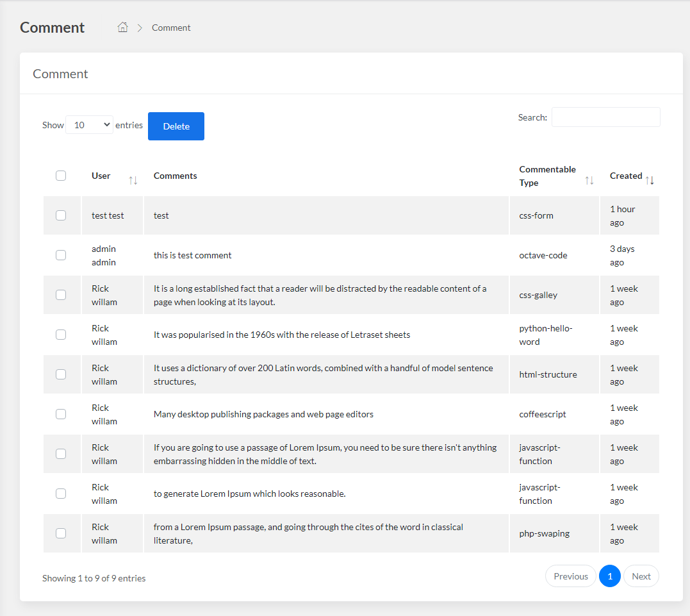
Task: Select the checkbox for the css-form row
Action: click(61, 215)
